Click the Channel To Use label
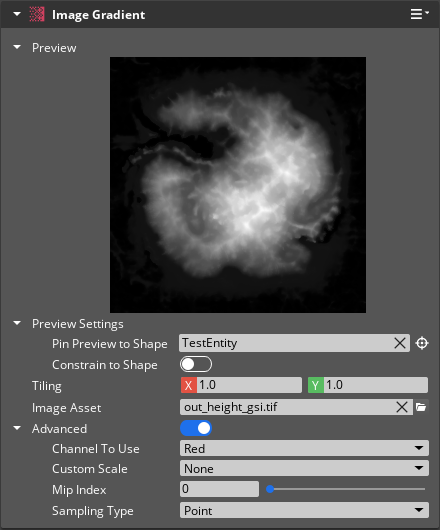Viewport: 440px width, 530px height. click(96, 449)
